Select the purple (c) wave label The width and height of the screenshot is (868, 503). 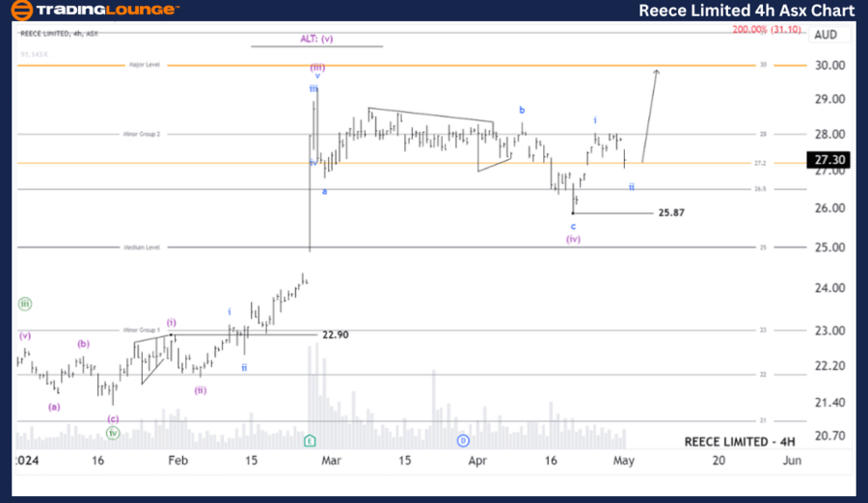click(x=113, y=419)
